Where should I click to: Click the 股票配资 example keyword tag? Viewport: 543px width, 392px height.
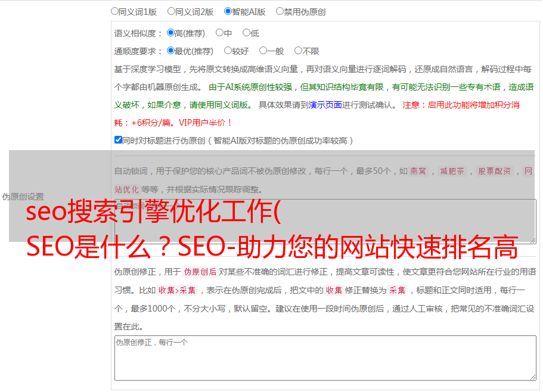[495, 171]
